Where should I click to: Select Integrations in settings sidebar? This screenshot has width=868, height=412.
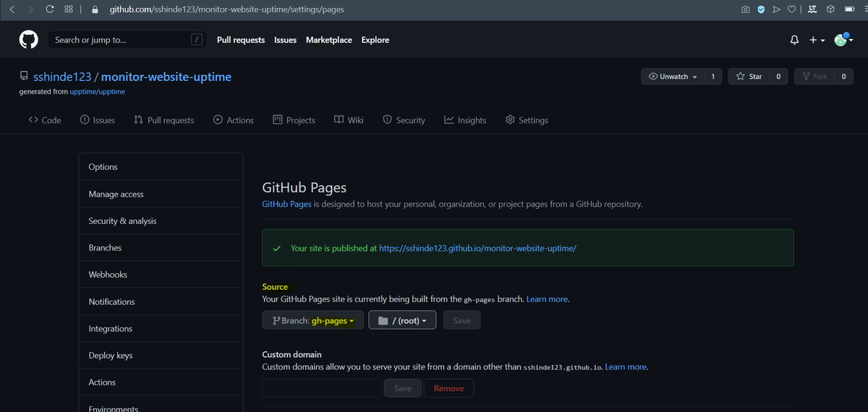pyautogui.click(x=161, y=328)
